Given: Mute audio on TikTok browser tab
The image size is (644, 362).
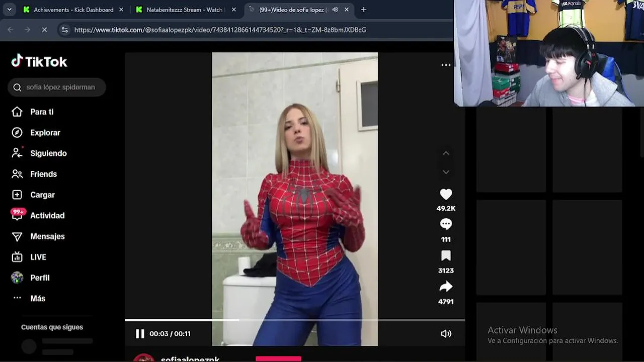Looking at the screenshot, I should click(335, 10).
